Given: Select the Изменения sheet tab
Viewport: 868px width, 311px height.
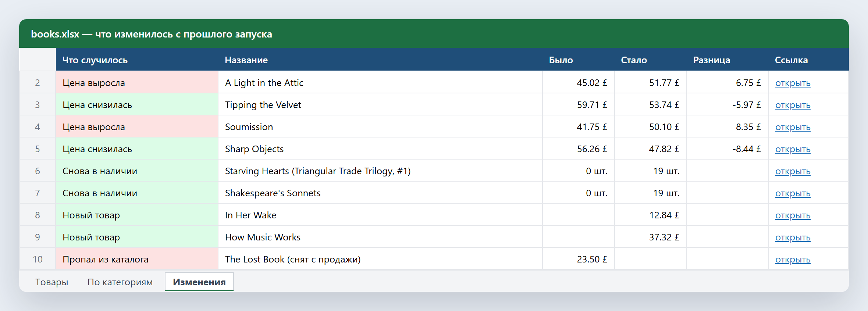Looking at the screenshot, I should tap(199, 282).
